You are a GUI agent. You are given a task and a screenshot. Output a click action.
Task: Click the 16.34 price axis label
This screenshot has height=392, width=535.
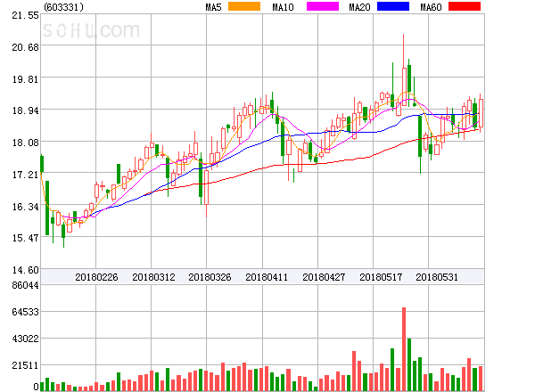26,207
